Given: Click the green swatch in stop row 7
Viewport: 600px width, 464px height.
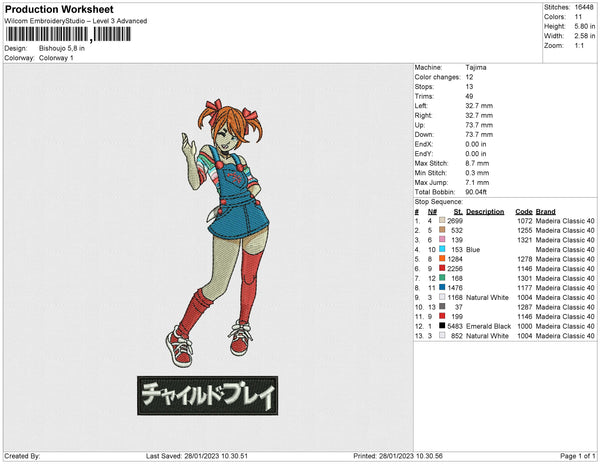Looking at the screenshot, I should coord(442,278).
